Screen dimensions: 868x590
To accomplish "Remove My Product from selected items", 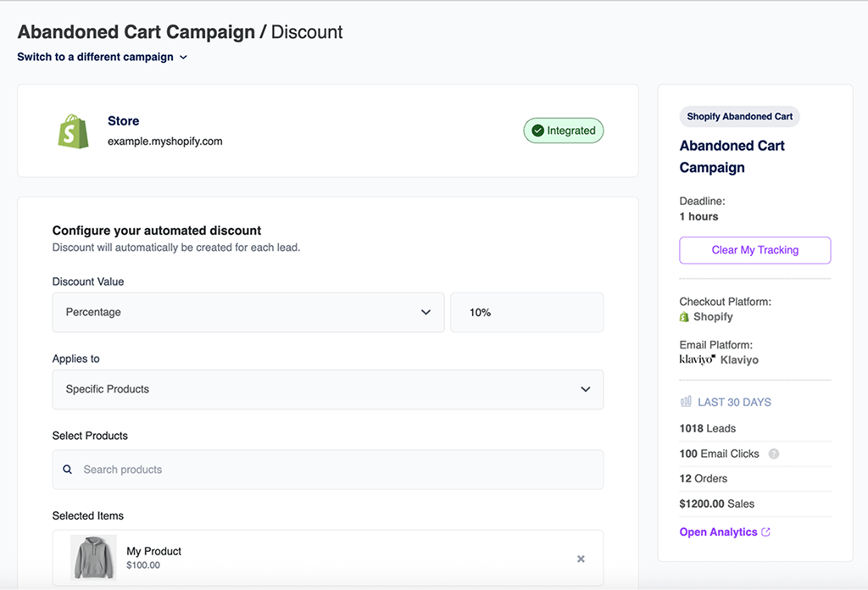I will [581, 559].
